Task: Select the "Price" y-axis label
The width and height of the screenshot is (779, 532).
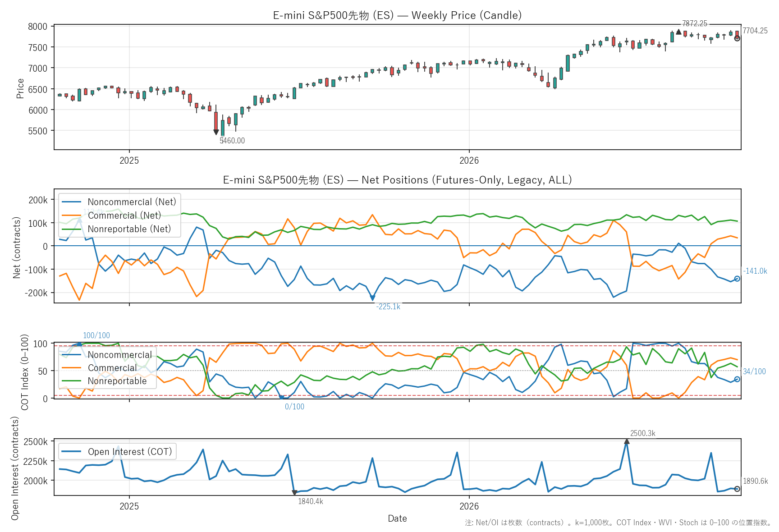Action: [x=20, y=88]
